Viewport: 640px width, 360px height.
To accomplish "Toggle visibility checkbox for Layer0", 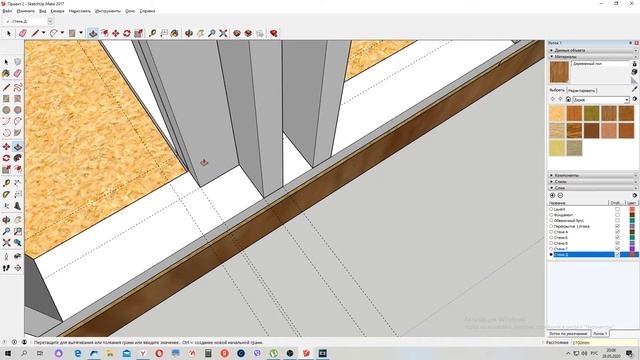I will pos(617,209).
